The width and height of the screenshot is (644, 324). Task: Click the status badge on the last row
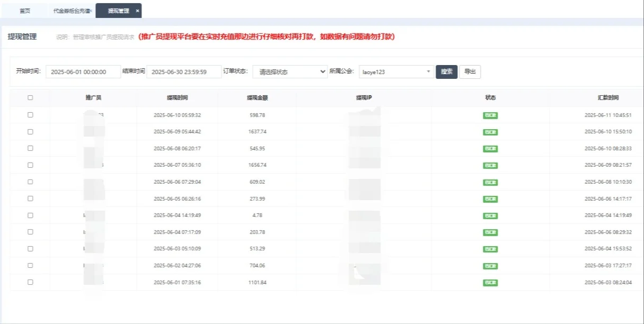coord(489,282)
